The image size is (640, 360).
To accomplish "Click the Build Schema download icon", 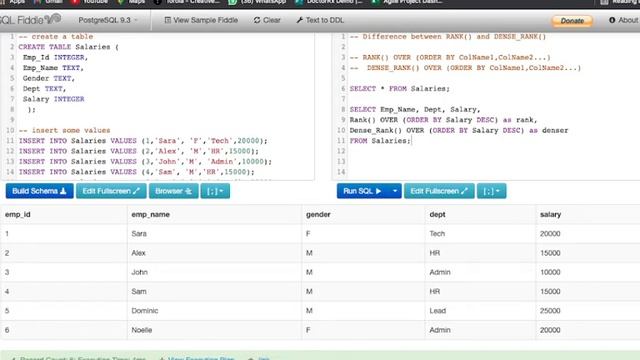I will [63, 191].
